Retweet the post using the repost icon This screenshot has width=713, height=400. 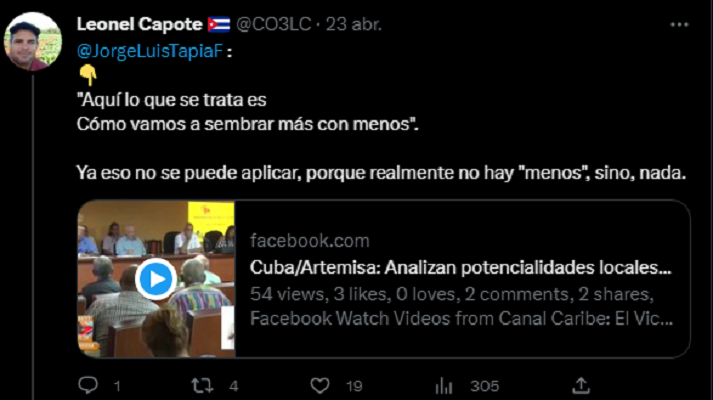[x=202, y=386]
